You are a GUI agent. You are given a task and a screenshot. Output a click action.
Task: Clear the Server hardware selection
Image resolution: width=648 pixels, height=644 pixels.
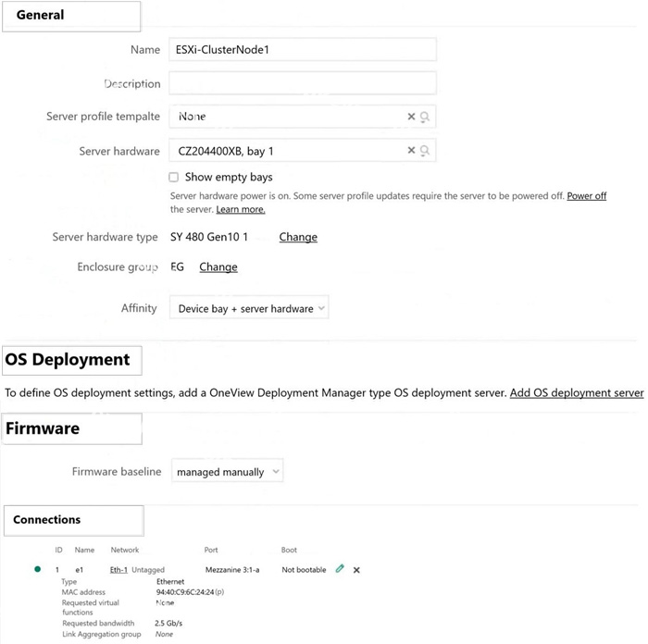tap(411, 150)
